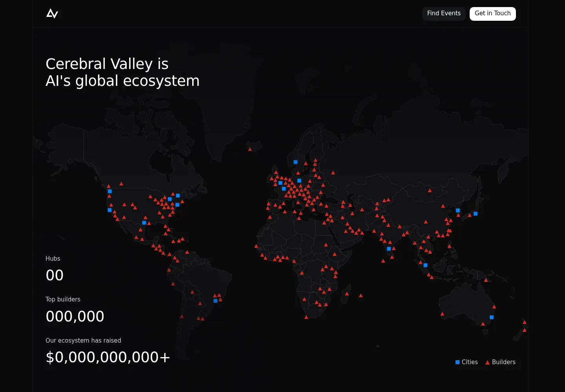
Task: Click the red builder triangle in western Australia
Action: pos(442,314)
